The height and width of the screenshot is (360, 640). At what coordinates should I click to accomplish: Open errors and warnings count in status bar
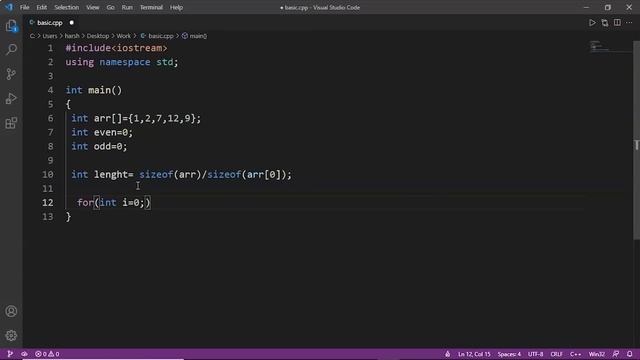tap(47, 354)
